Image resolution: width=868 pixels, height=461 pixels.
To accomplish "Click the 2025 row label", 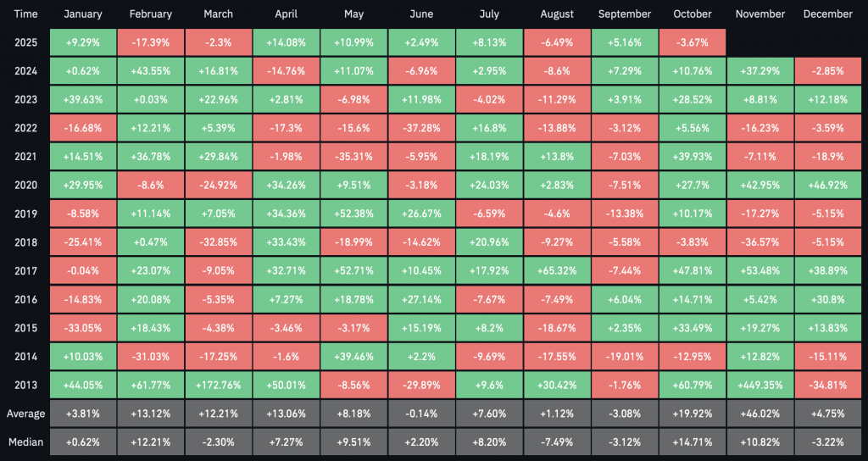I will 25,41.
